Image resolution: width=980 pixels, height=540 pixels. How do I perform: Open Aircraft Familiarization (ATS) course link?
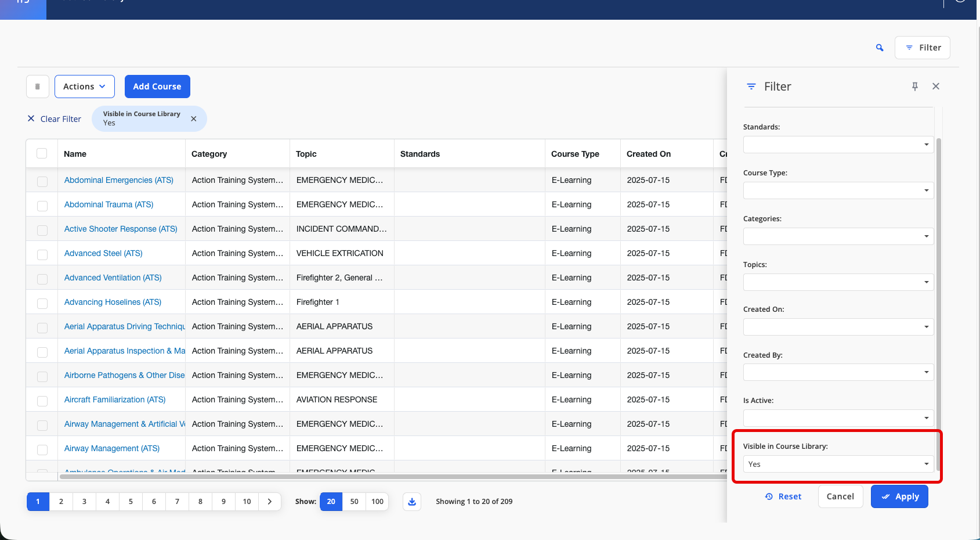[115, 399]
